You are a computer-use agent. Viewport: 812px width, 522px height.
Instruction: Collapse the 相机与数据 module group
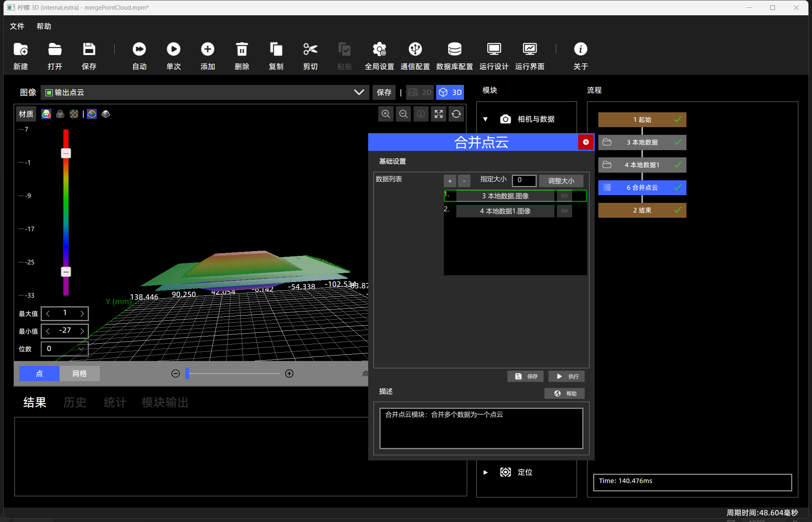point(485,119)
